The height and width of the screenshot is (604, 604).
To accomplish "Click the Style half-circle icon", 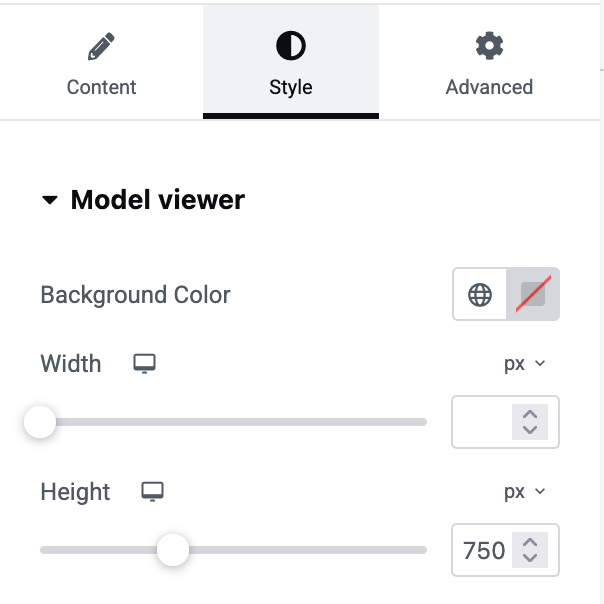I will click(291, 46).
